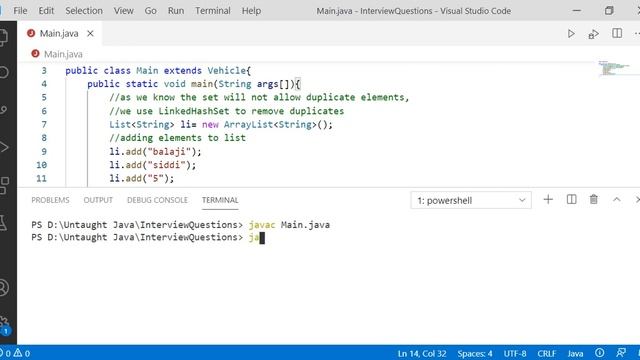Open the Help menu

251,11
